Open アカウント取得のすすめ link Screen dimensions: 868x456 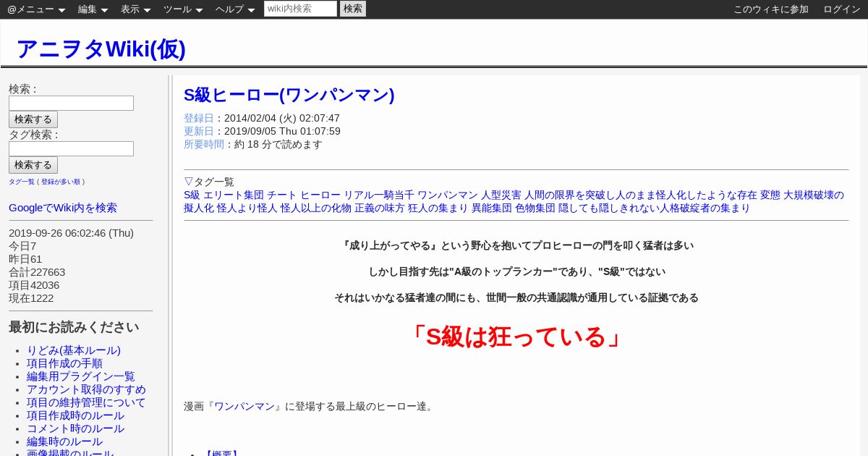click(86, 389)
